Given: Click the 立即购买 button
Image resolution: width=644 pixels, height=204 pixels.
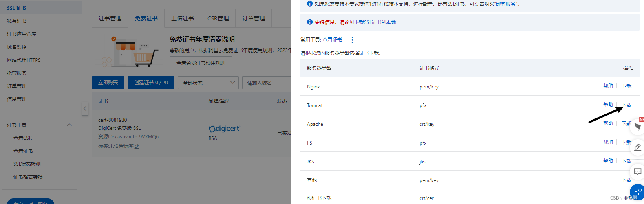Looking at the screenshot, I should (108, 83).
